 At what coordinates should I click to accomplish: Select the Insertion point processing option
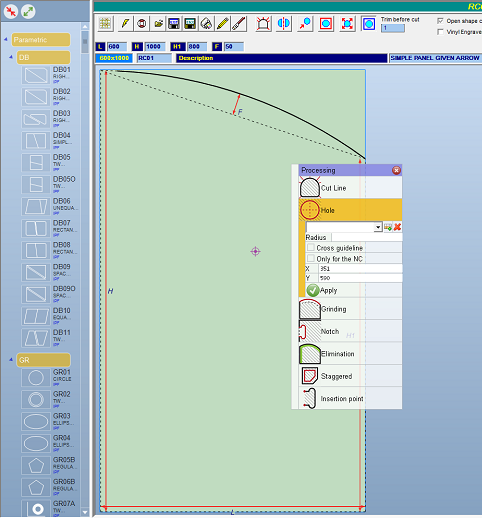[x=350, y=398]
